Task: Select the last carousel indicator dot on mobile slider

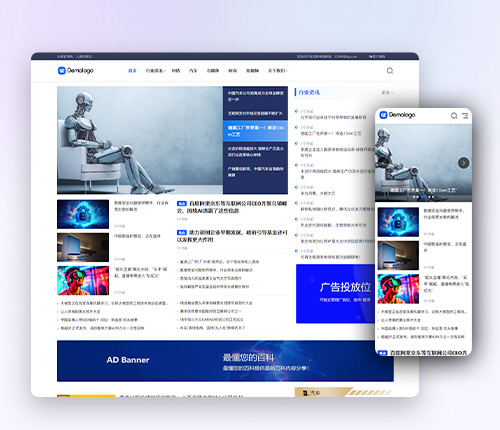Action: pyautogui.click(x=433, y=197)
